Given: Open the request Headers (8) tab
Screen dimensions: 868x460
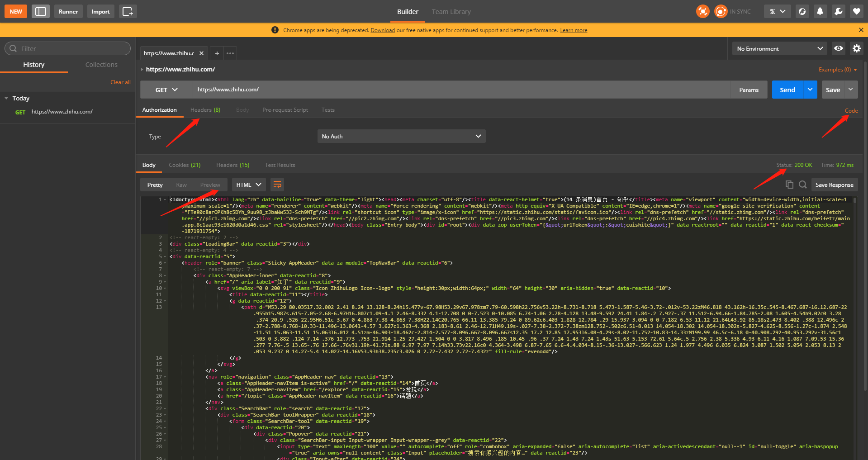Looking at the screenshot, I should (x=205, y=110).
